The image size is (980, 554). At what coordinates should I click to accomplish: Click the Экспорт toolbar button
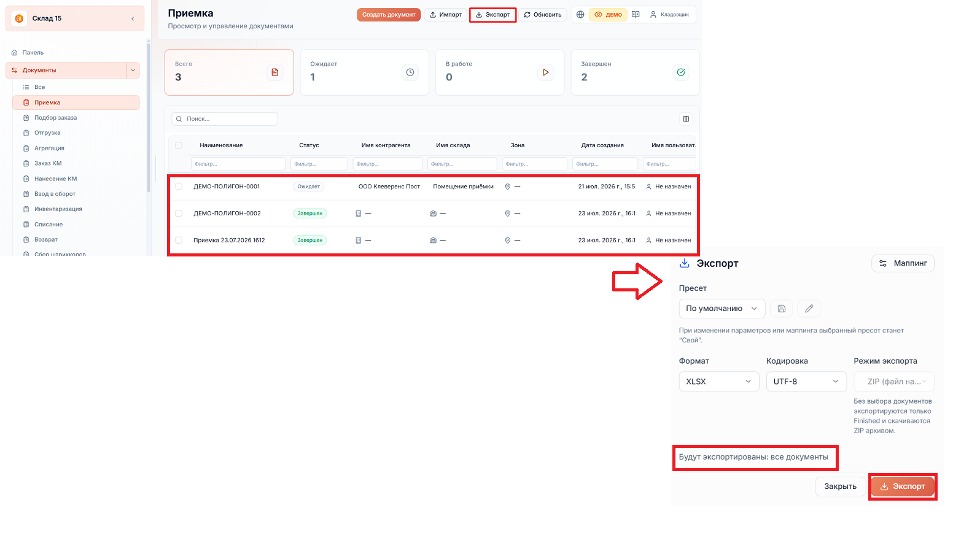click(x=492, y=15)
